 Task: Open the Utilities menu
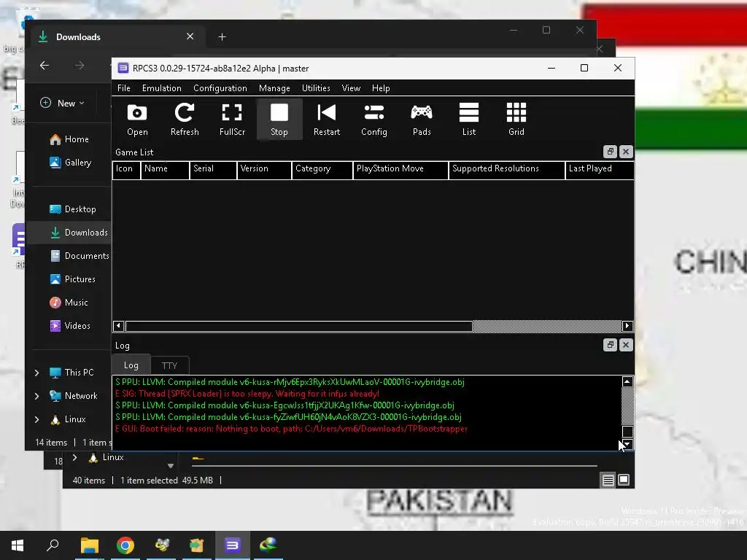coord(316,88)
